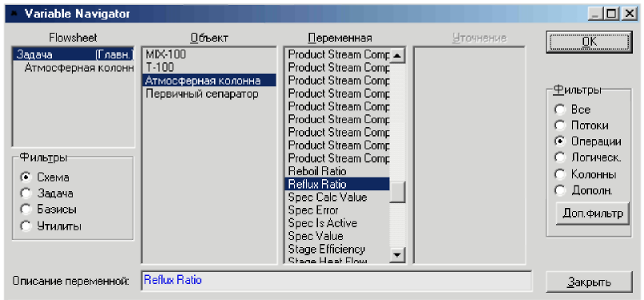The image size is (644, 300).
Task: Enable the Утилиты radio button
Action: (x=26, y=226)
